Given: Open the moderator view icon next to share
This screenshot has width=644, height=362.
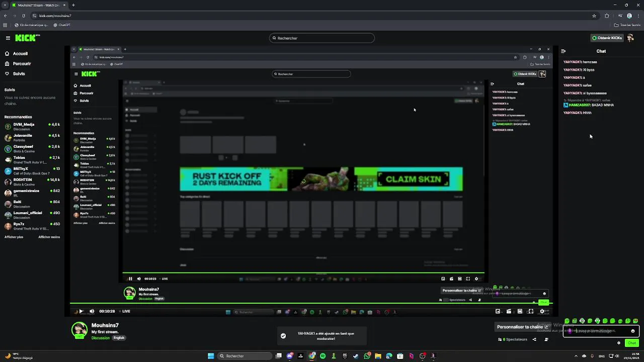Looking at the screenshot, I should coord(546,339).
